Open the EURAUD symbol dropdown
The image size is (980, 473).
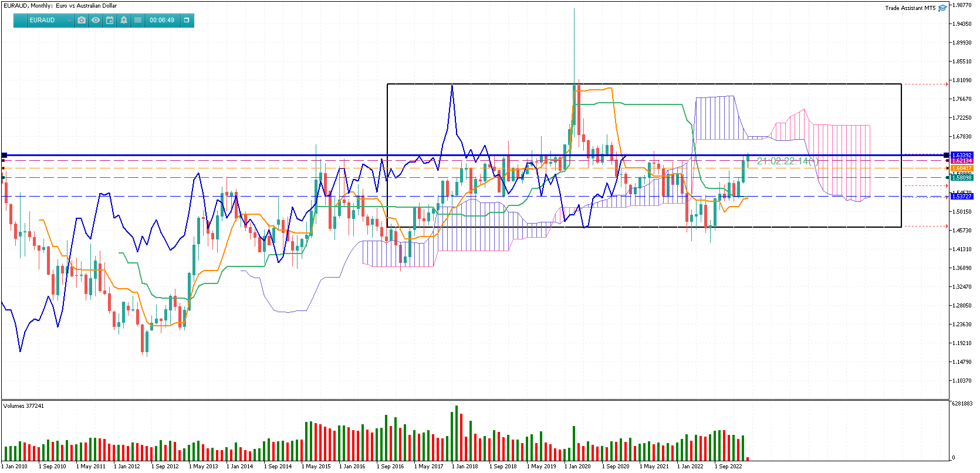click(50, 20)
